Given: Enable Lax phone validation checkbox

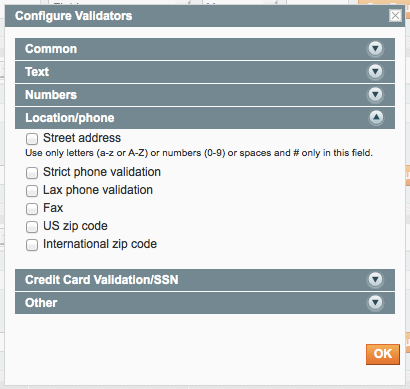Looking at the screenshot, I should pos(32,191).
